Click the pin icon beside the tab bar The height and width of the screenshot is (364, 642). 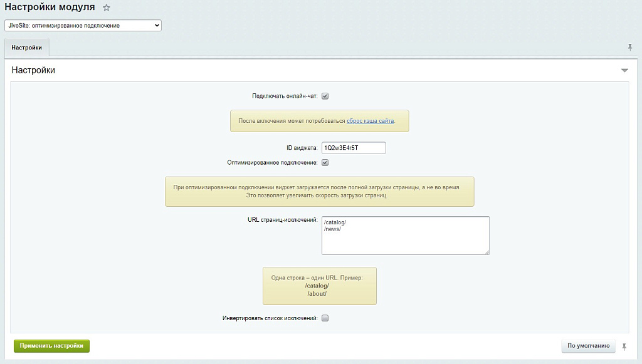[x=630, y=48]
